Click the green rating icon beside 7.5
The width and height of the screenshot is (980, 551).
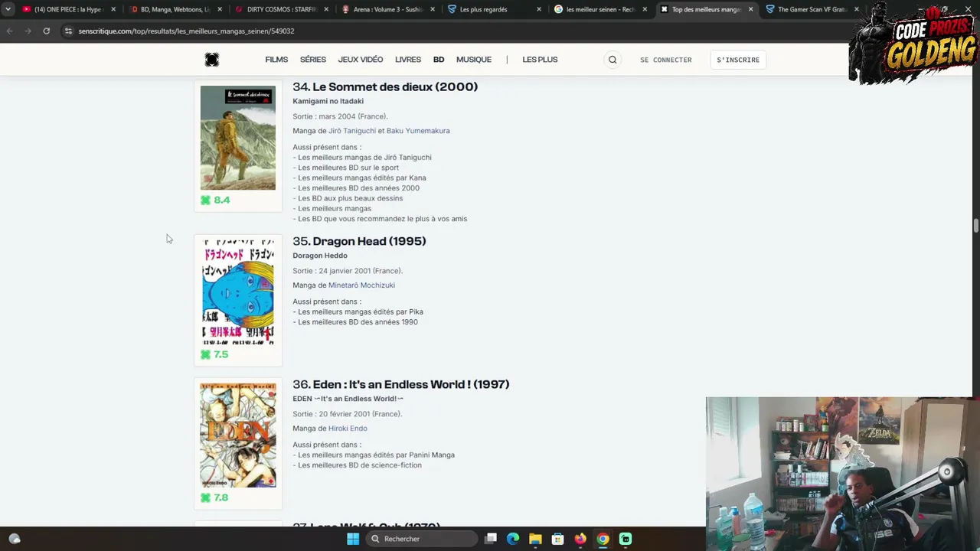[x=205, y=354]
